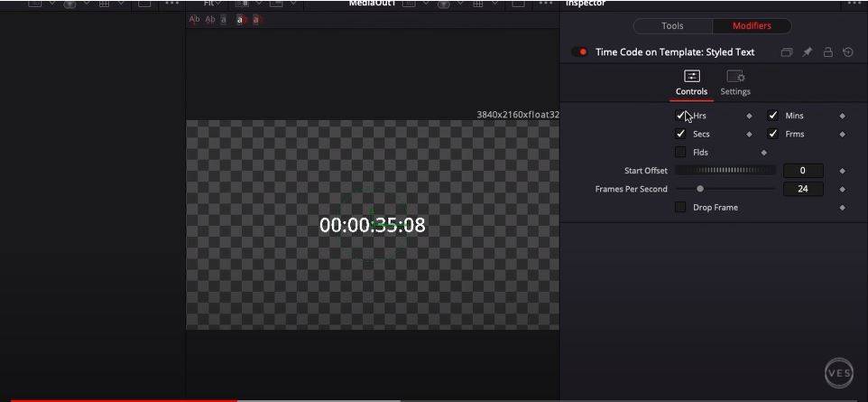Click the Frames Per Second slider handle
The width and height of the screenshot is (868, 402).
pyautogui.click(x=700, y=189)
